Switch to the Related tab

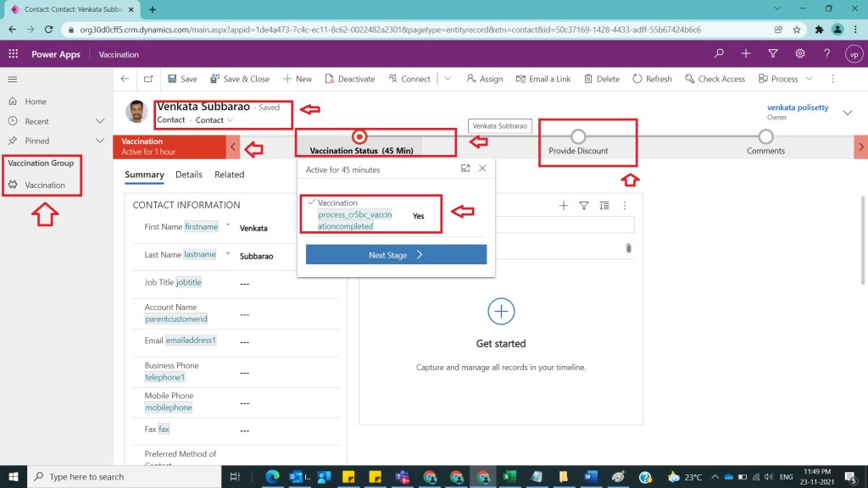point(229,175)
